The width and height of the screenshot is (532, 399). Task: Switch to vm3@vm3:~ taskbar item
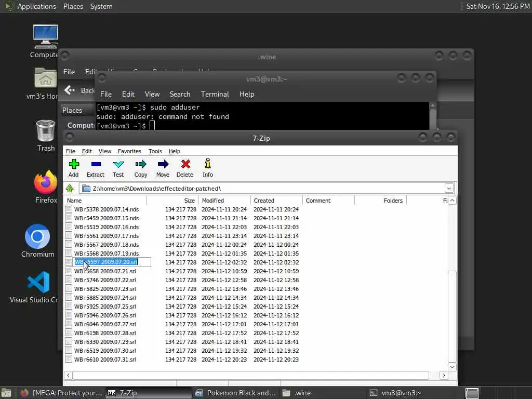410,393
